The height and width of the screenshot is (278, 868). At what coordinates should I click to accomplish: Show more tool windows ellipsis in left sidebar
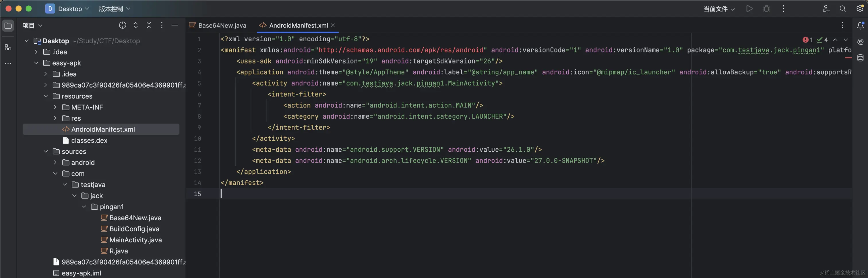(8, 63)
